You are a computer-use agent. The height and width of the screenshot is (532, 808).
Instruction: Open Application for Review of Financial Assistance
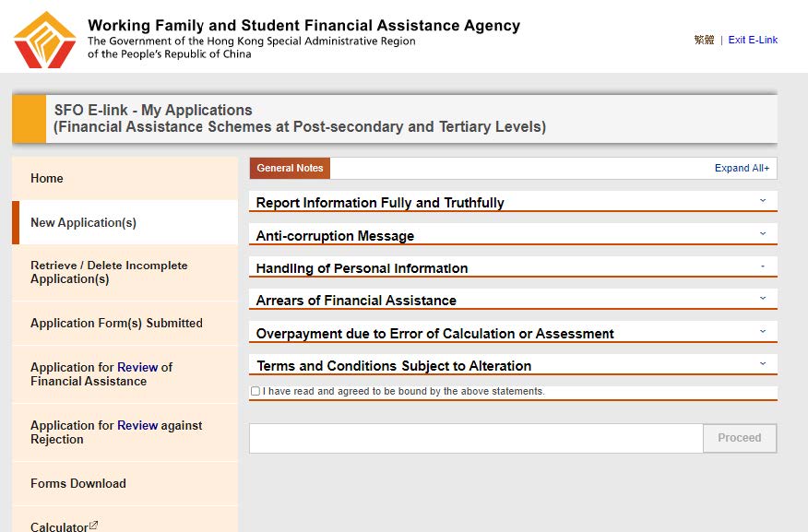(x=101, y=374)
